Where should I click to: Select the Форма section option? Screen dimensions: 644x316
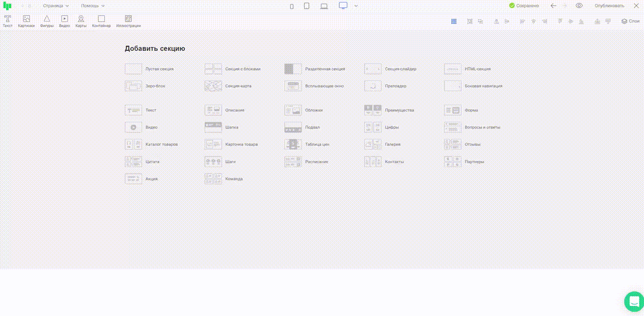[x=461, y=110]
